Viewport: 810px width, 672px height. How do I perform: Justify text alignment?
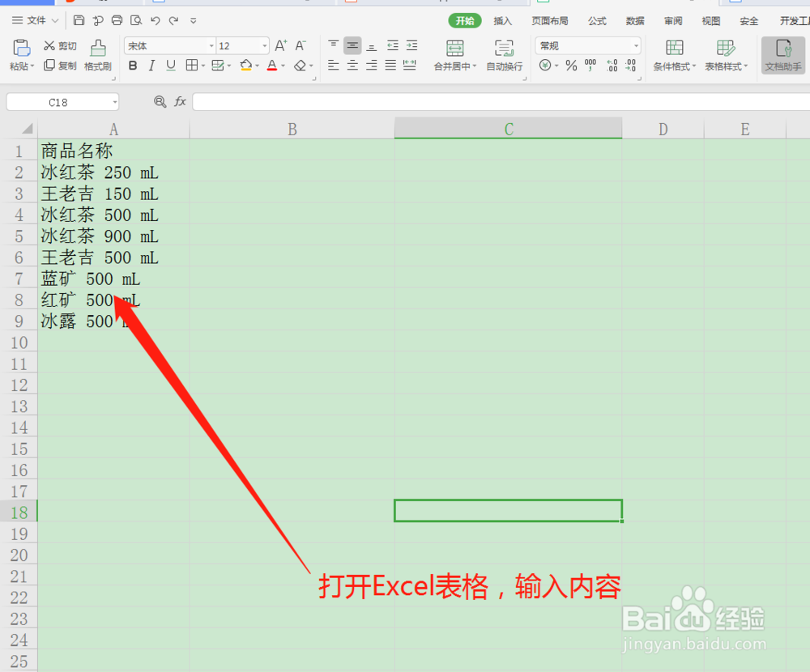(x=390, y=65)
